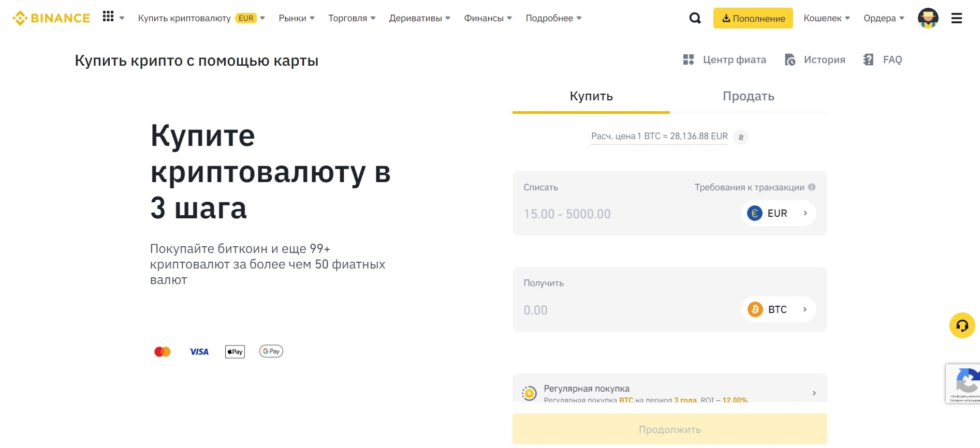Click the FAQ question icon
The height and width of the screenshot is (448, 980).
pos(868,59)
